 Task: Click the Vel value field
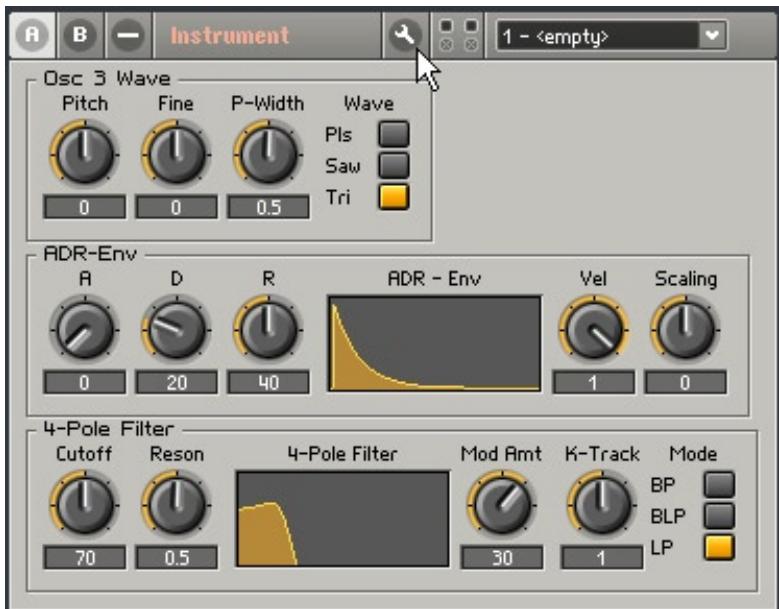594,382
